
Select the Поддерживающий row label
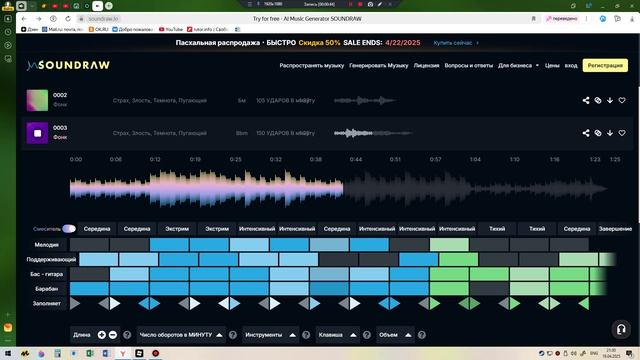[x=51, y=260]
